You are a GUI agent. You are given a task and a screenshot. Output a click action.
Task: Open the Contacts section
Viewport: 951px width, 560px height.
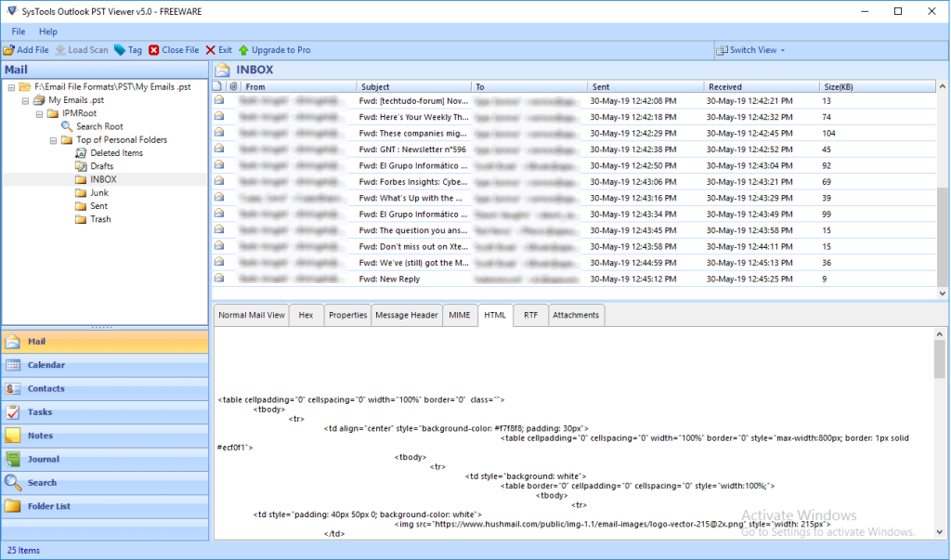click(x=105, y=389)
